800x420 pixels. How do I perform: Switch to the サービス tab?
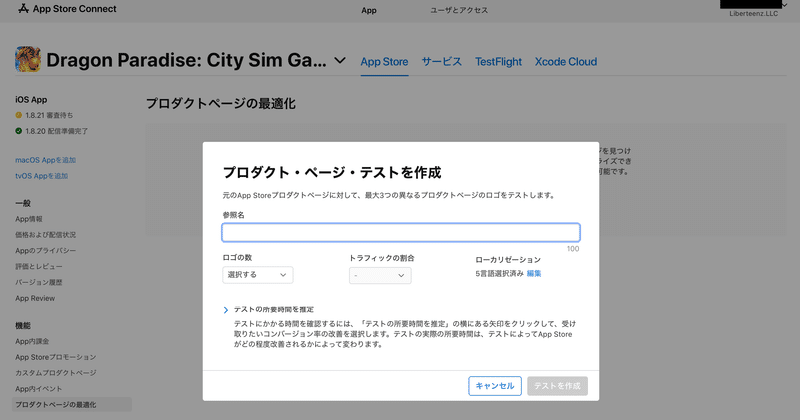coord(441,62)
